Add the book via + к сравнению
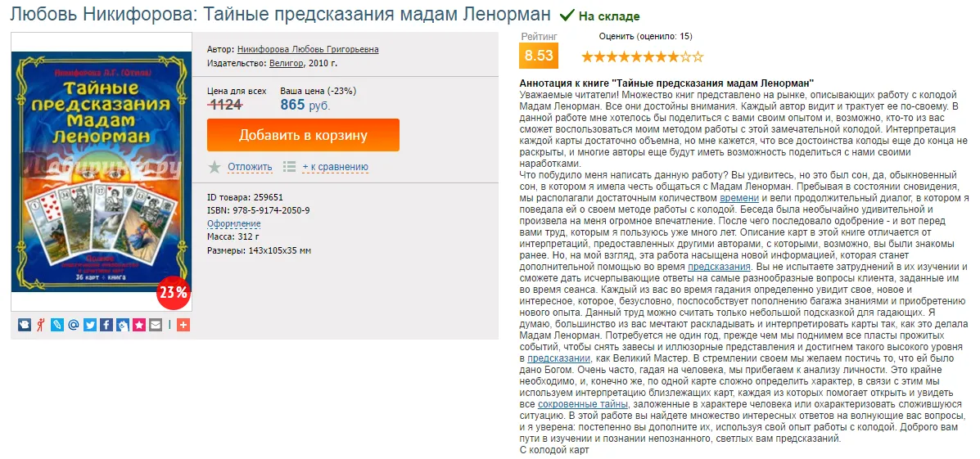This screenshot has height=459, width=980. [335, 167]
